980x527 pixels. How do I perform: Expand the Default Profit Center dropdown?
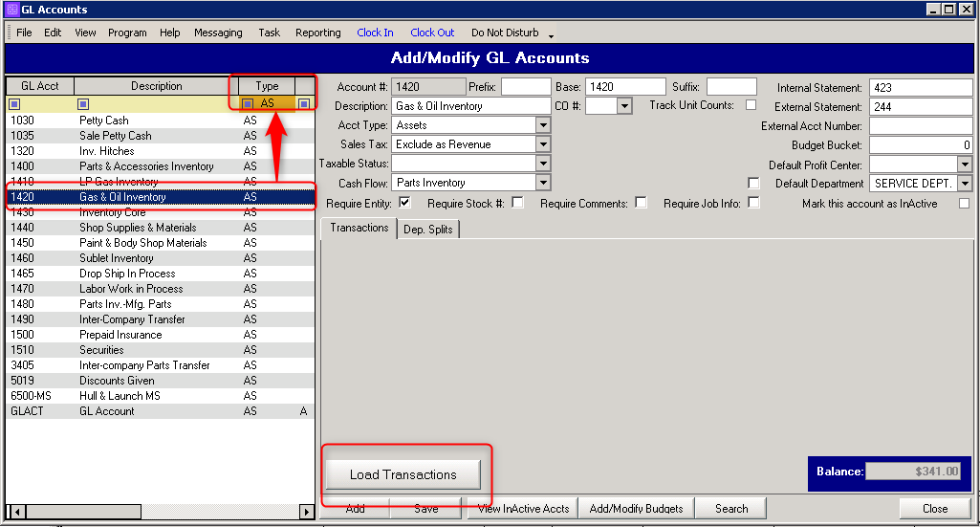[965, 165]
